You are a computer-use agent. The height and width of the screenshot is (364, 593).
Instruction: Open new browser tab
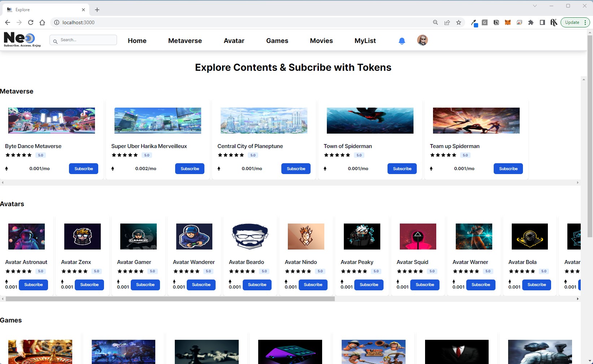click(x=97, y=10)
